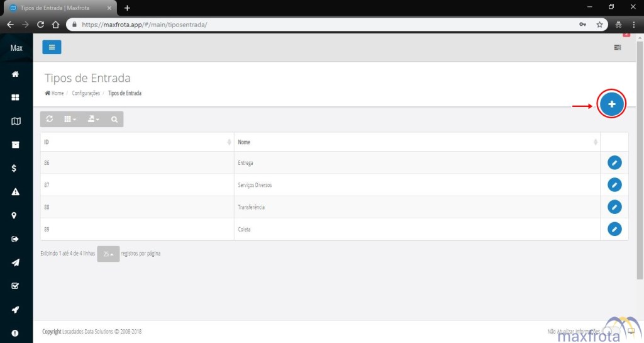This screenshot has width=644, height=343.
Task: Click the Configurações breadcrumb link
Action: click(x=86, y=93)
